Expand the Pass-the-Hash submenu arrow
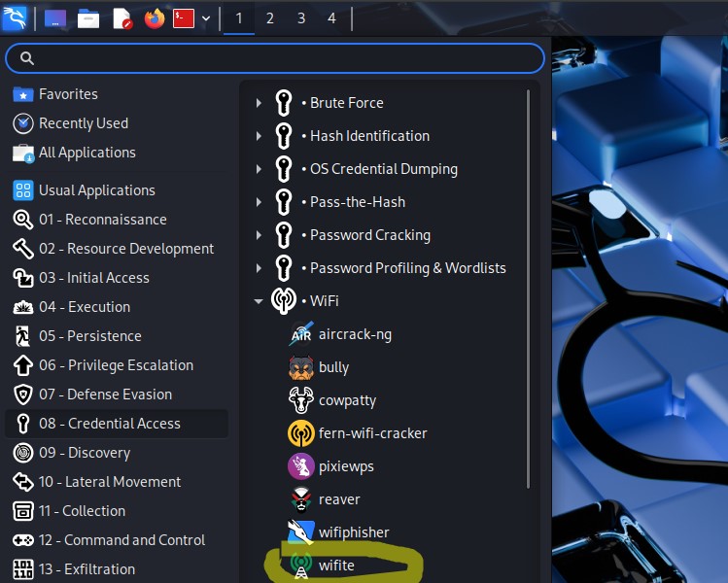 [260, 202]
